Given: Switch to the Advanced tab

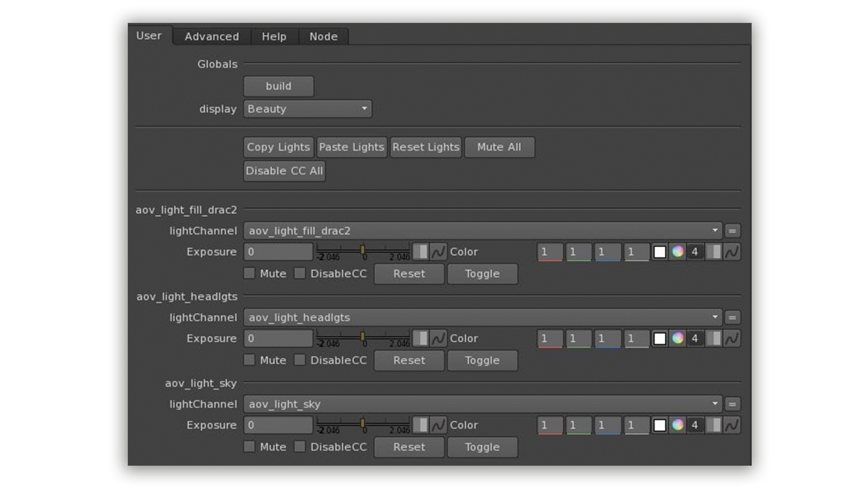Looking at the screenshot, I should tap(212, 37).
